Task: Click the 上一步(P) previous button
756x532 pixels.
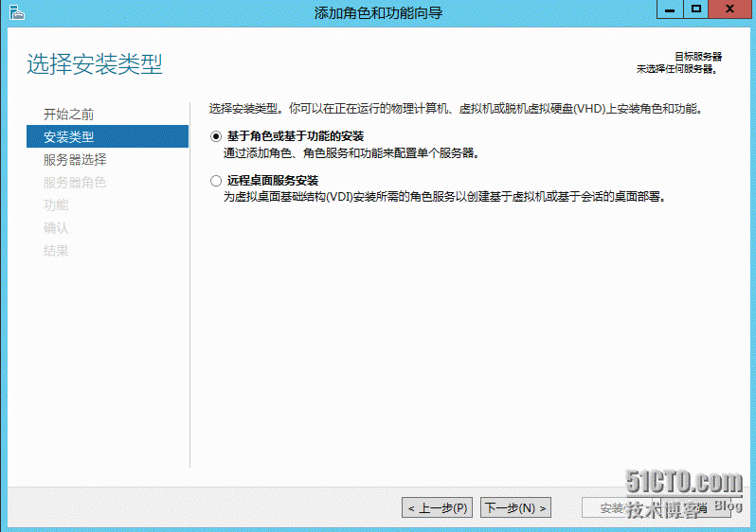Action: pyautogui.click(x=438, y=507)
